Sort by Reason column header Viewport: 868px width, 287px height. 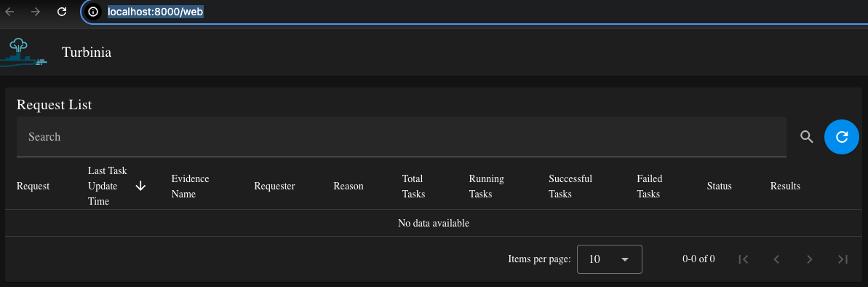point(349,186)
